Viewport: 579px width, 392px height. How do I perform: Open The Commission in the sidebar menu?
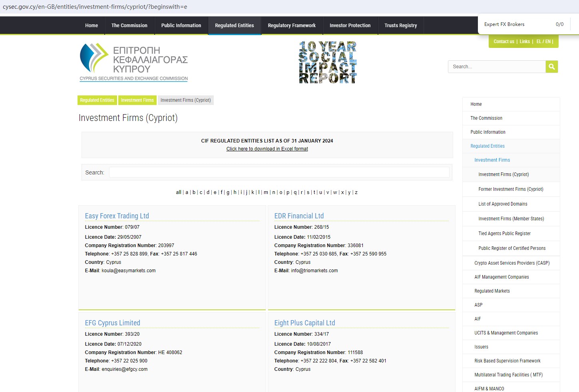(511, 118)
